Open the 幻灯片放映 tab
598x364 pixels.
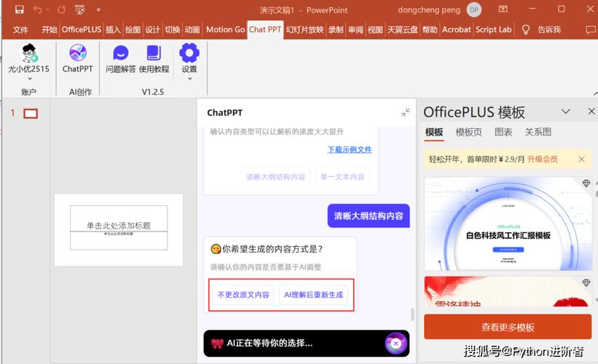304,30
